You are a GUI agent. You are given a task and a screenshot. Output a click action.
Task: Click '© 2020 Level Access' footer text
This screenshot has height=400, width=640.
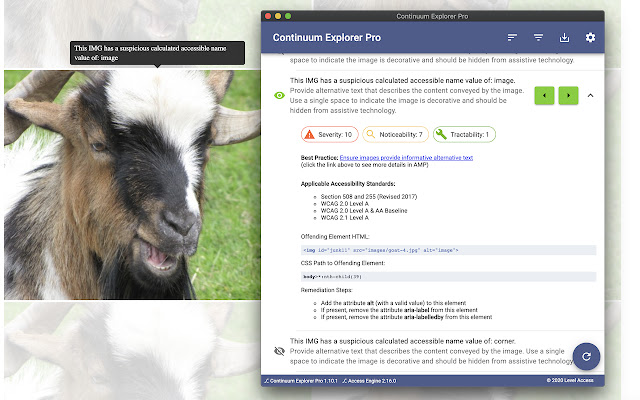[x=570, y=380]
